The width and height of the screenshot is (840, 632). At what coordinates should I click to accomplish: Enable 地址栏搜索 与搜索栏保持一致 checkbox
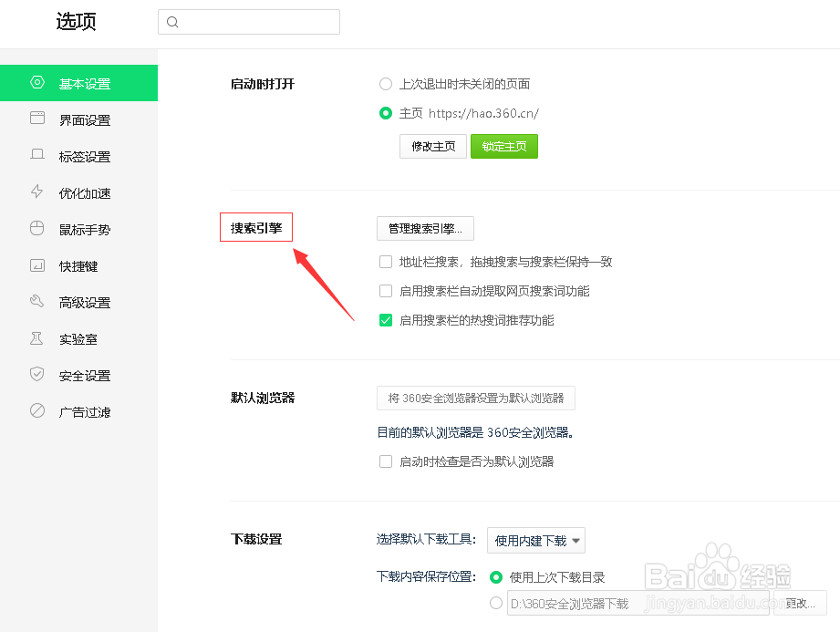386,262
